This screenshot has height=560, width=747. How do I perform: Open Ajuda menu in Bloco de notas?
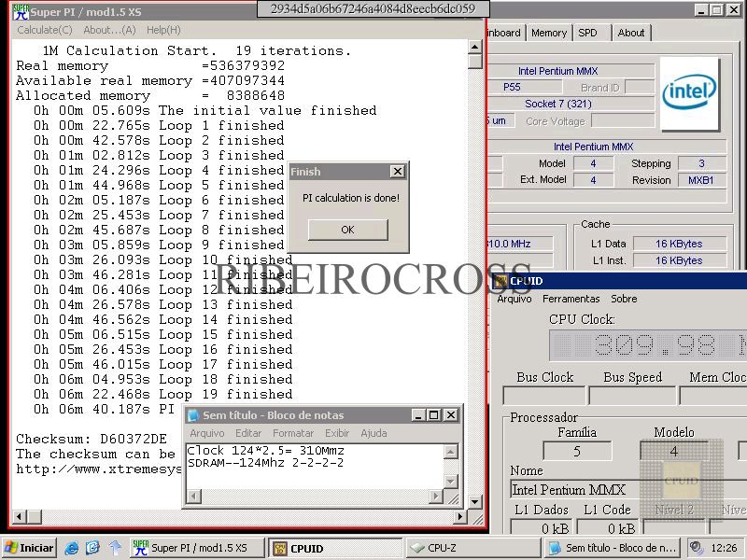pos(373,433)
